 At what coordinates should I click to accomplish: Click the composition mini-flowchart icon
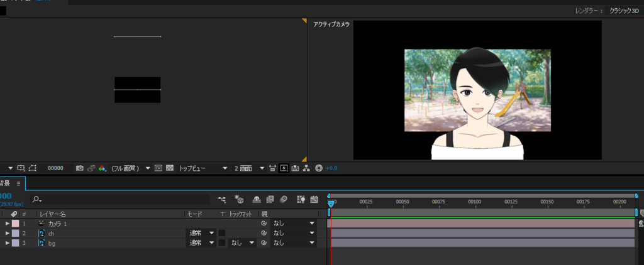point(221,199)
